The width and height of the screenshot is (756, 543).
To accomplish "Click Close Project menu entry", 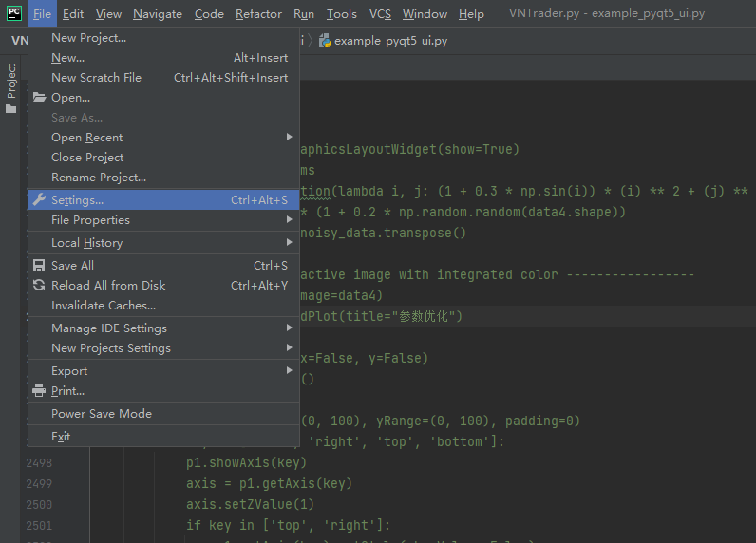I will 87,158.
